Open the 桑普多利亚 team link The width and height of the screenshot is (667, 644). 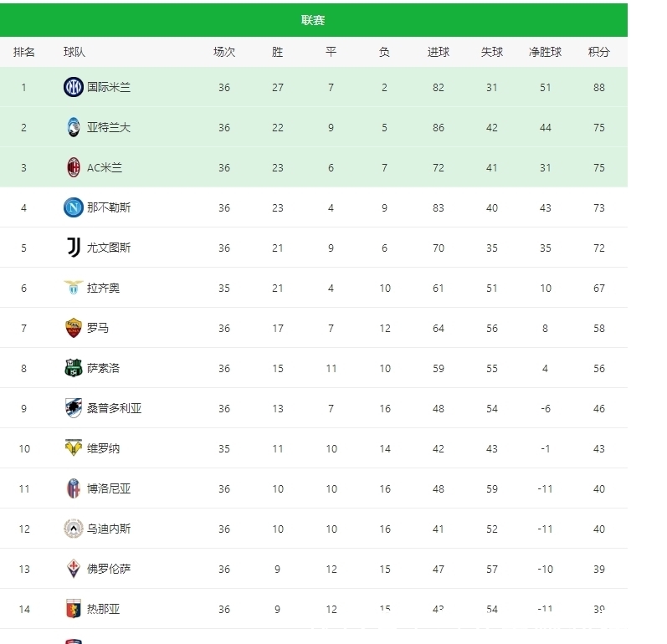click(115, 408)
